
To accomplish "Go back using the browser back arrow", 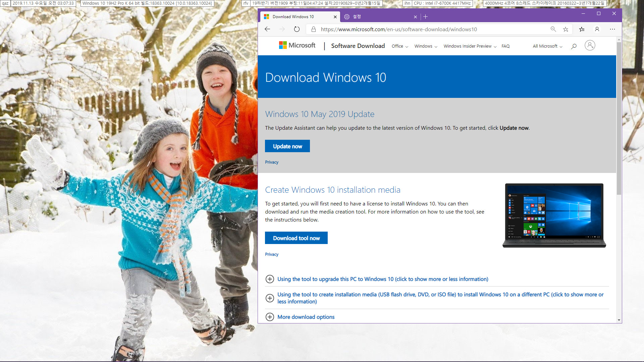I will click(267, 29).
